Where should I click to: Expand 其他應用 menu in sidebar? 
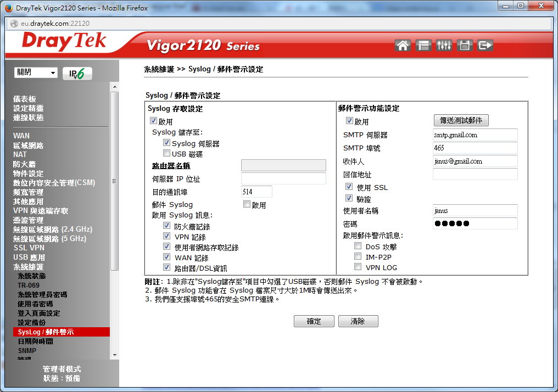[x=29, y=201]
